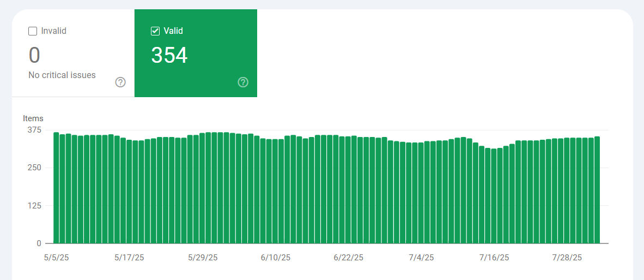The image size is (644, 280).
Task: Check the Invalid checkbox
Action: pos(33,31)
